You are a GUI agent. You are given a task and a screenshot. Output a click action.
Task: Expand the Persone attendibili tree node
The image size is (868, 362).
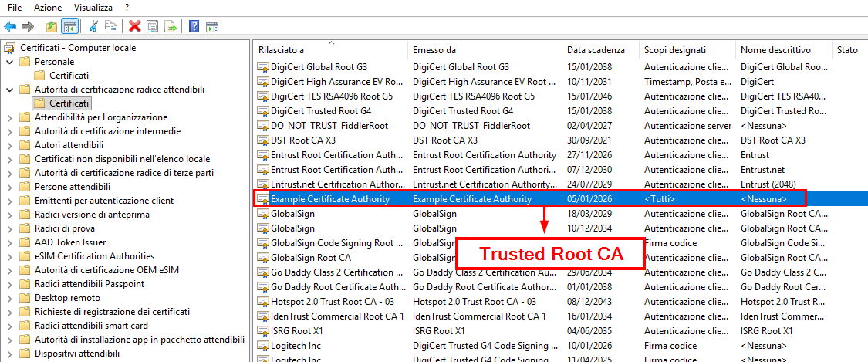[9, 187]
